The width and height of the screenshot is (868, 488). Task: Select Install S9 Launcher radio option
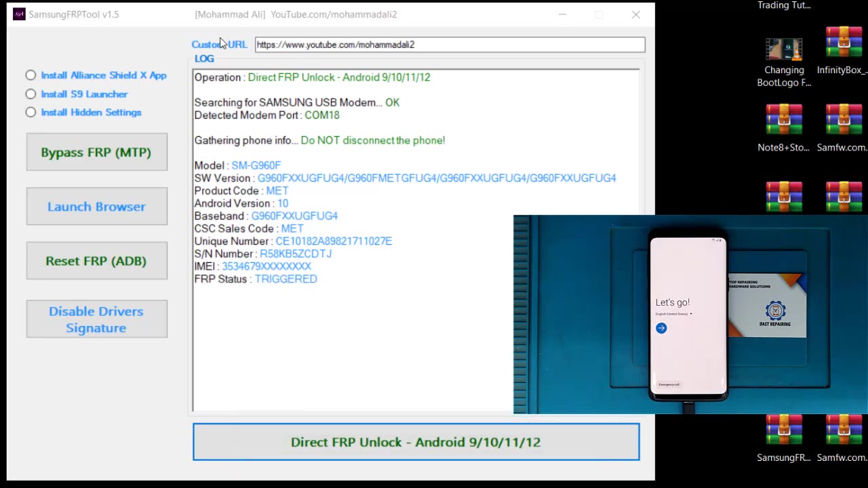[x=31, y=94]
